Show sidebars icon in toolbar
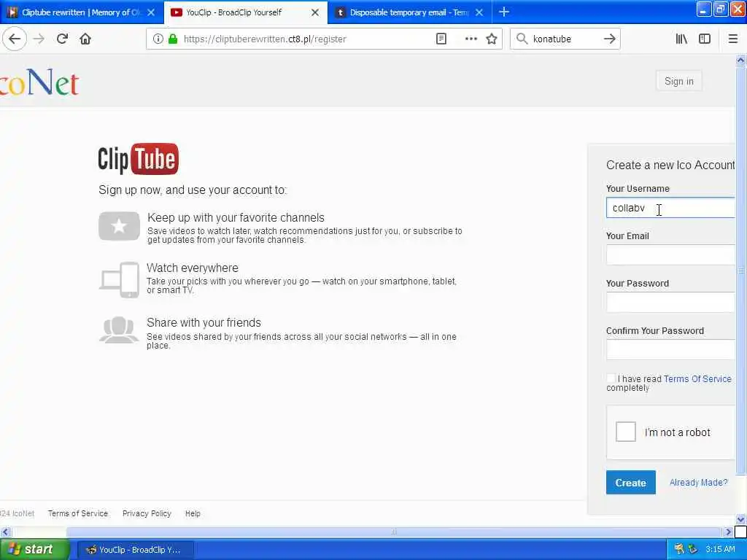 pyautogui.click(x=705, y=39)
